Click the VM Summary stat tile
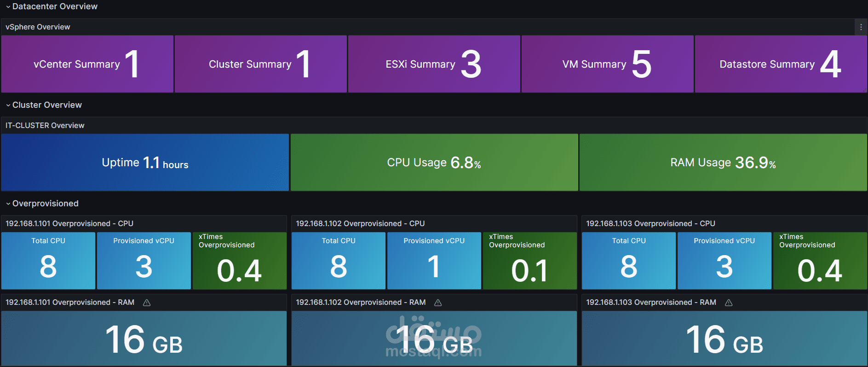868x367 pixels. tap(607, 64)
